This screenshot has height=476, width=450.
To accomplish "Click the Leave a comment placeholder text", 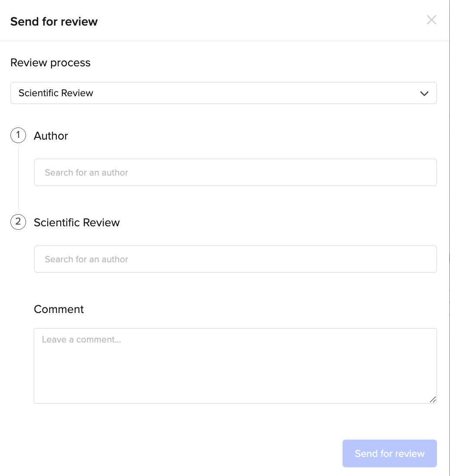I will [x=82, y=339].
